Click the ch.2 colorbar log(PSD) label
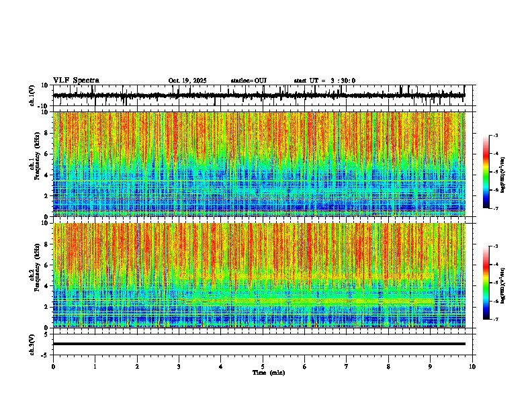The width and height of the screenshot is (532, 411). (502, 286)
